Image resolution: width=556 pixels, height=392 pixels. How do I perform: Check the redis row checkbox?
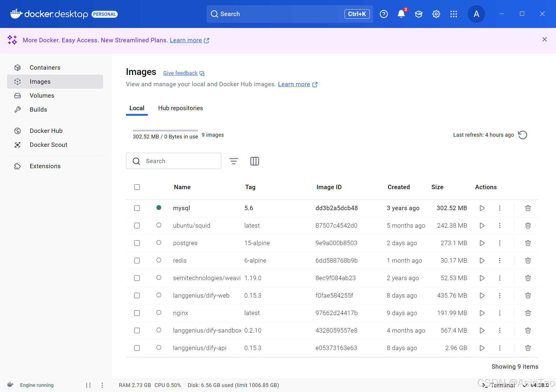(x=137, y=261)
